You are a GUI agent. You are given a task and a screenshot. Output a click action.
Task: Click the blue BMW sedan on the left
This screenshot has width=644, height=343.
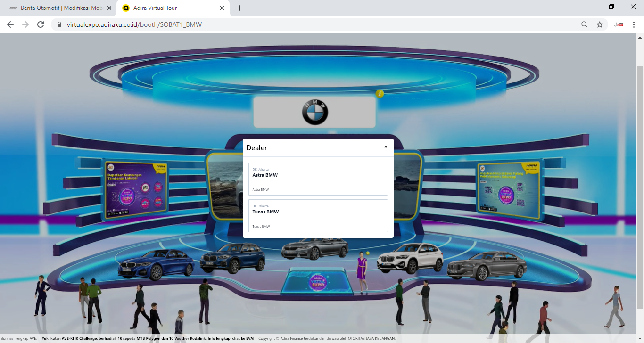click(x=156, y=264)
